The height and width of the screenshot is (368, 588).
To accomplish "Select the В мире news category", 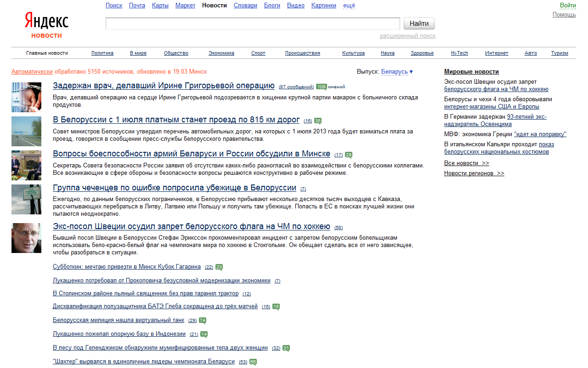I will (x=138, y=53).
